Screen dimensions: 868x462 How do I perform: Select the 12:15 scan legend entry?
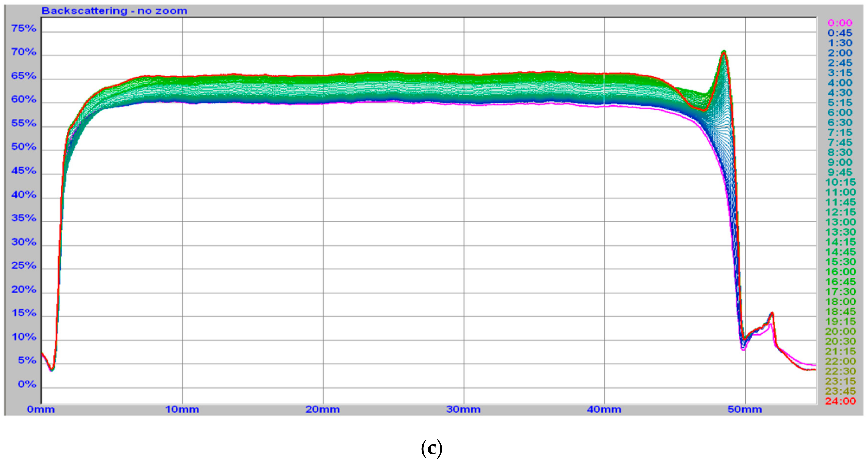click(840, 212)
